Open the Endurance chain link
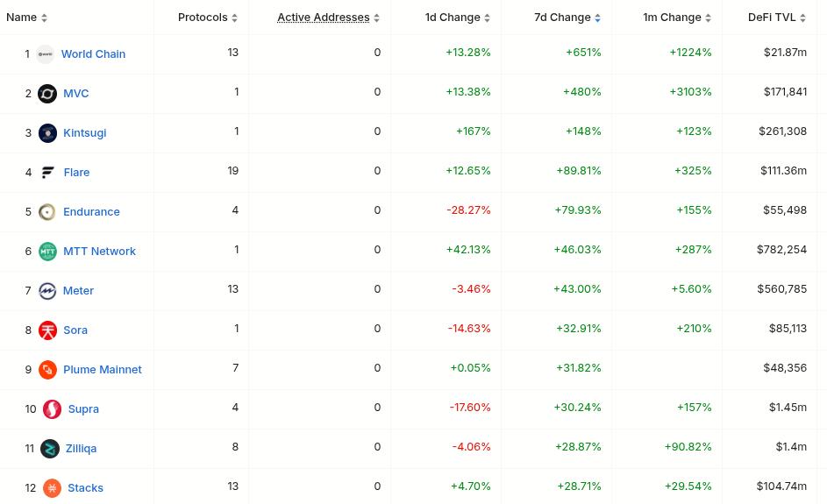Screen dimensions: 827x504 (91, 212)
